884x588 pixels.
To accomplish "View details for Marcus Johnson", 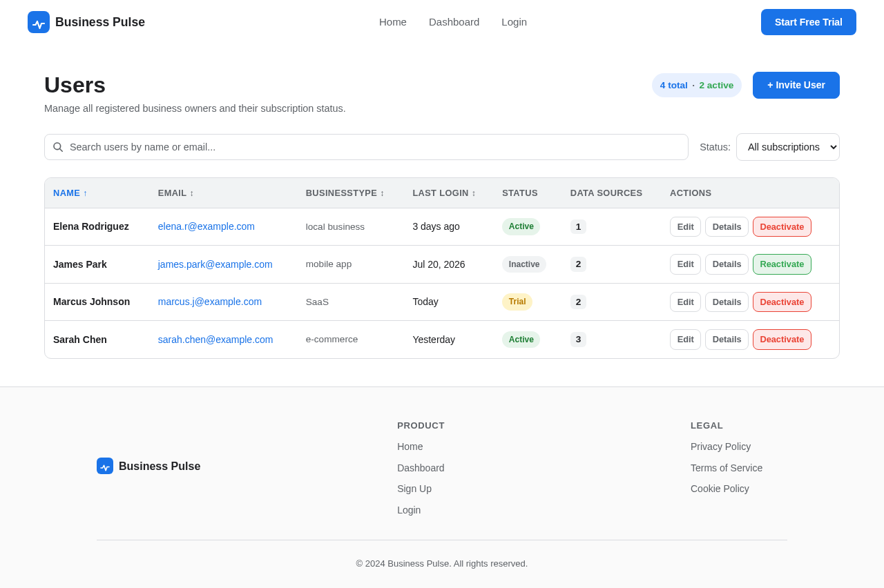I will tap(727, 302).
